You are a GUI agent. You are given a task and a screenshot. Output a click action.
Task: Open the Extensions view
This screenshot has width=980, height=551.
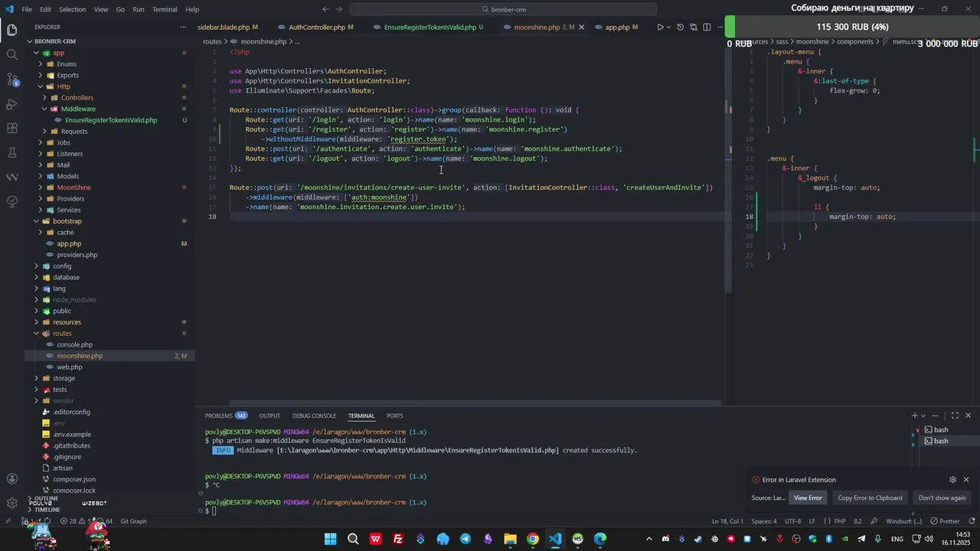pyautogui.click(x=11, y=128)
